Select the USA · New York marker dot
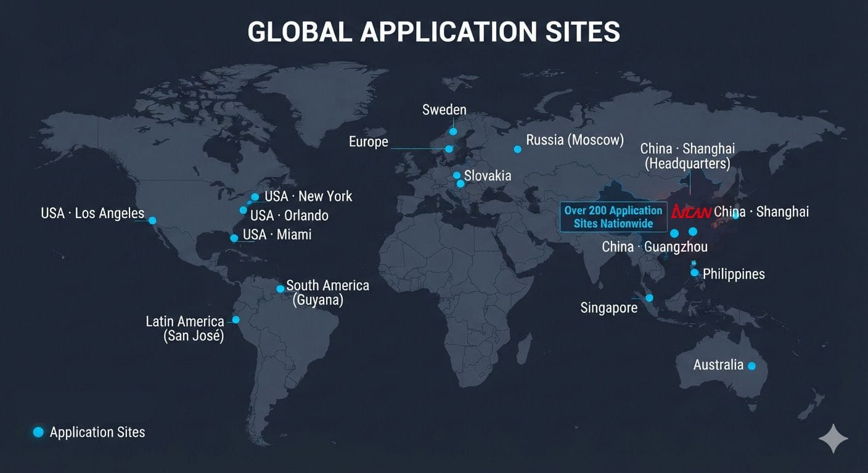This screenshot has height=473, width=868. tap(255, 197)
